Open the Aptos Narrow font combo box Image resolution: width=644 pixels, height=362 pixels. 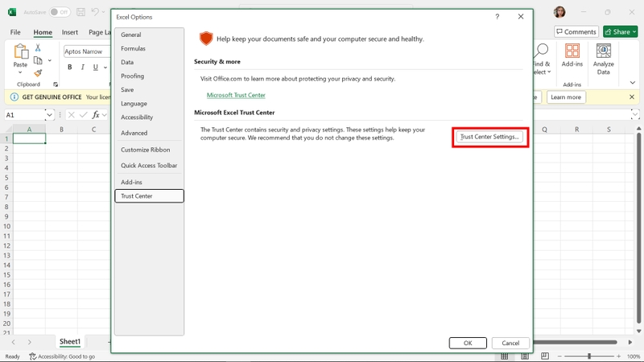87,51
